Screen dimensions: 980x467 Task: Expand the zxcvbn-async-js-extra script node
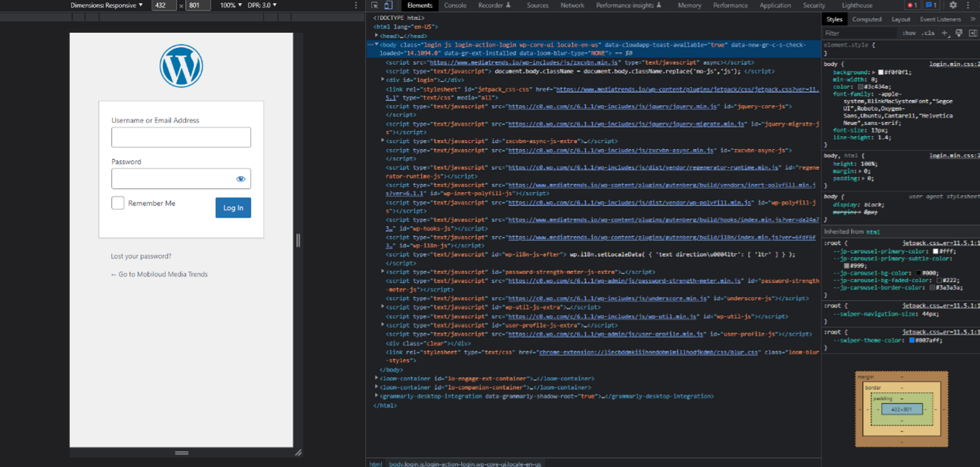click(x=383, y=141)
